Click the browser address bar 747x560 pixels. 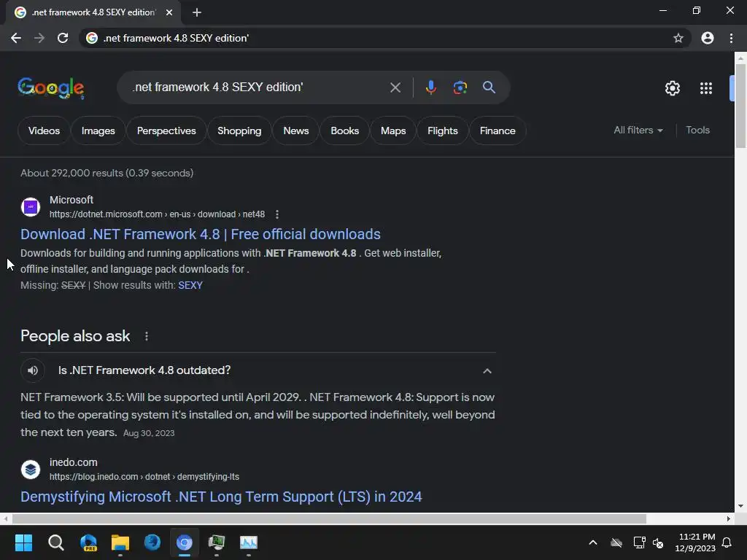pos(381,38)
